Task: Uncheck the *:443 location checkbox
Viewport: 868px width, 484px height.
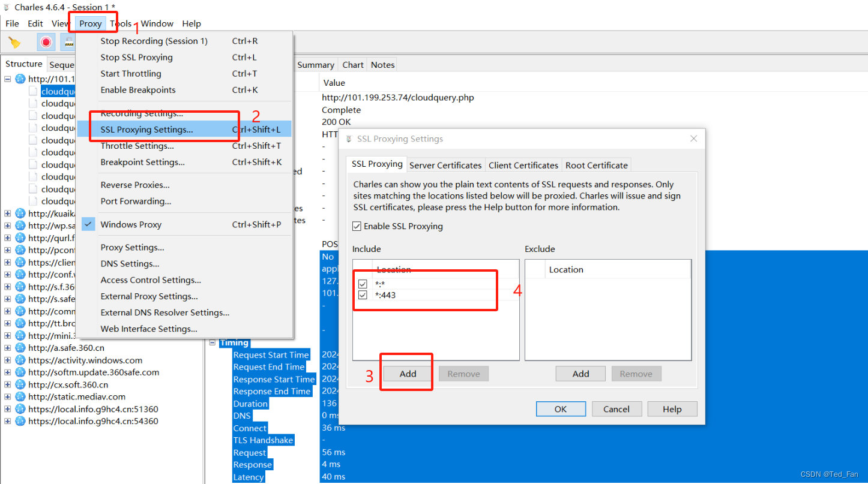Action: coord(363,295)
